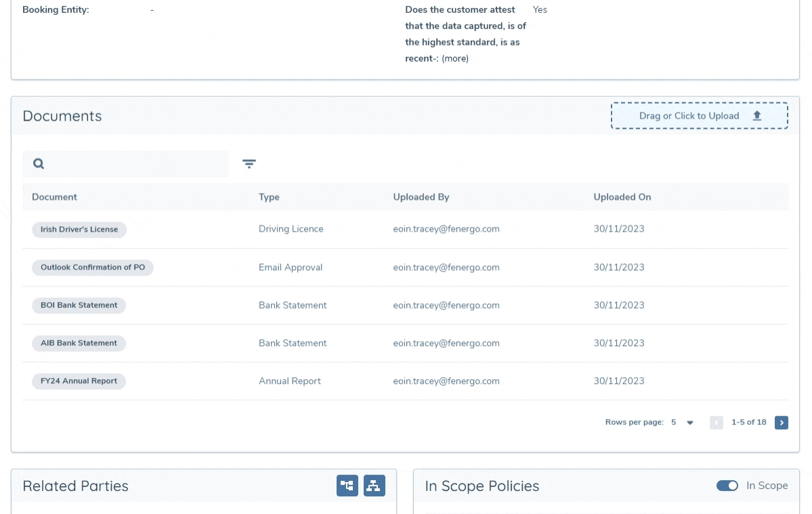Advance to next page with right arrow icon
This screenshot has height=514, width=812.
pos(782,422)
